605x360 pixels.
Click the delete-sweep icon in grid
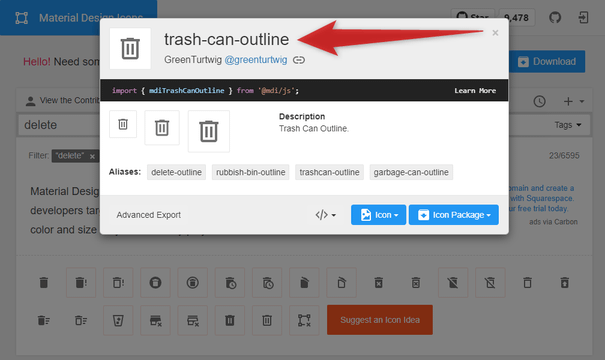point(44,320)
